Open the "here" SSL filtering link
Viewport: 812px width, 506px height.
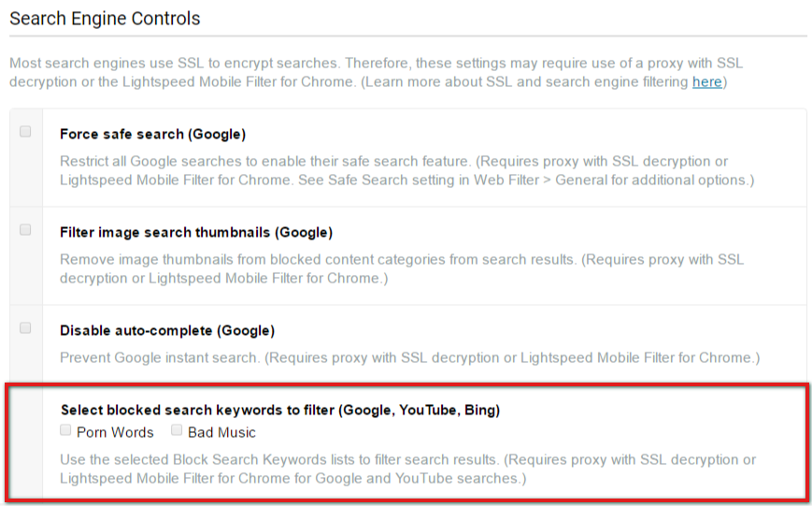706,82
